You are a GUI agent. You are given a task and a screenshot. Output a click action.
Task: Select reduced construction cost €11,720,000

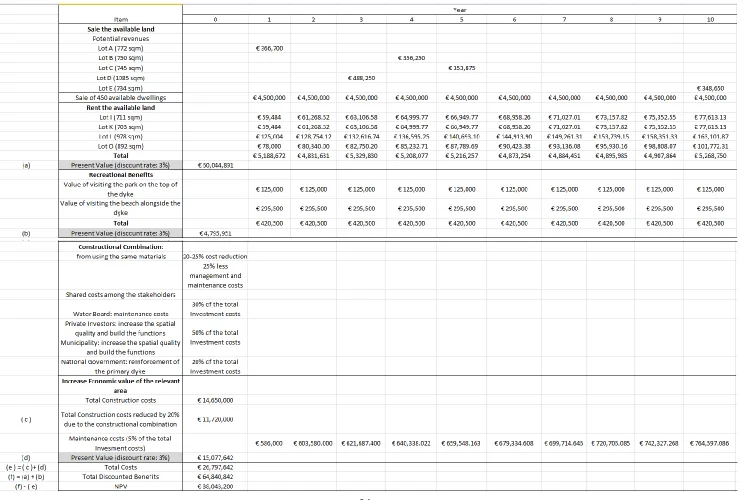click(215, 419)
